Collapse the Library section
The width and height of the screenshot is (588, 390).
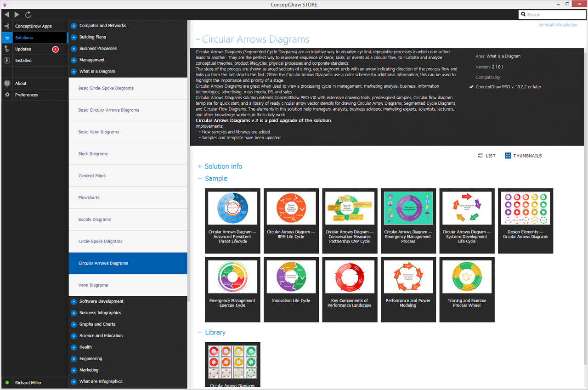point(212,333)
